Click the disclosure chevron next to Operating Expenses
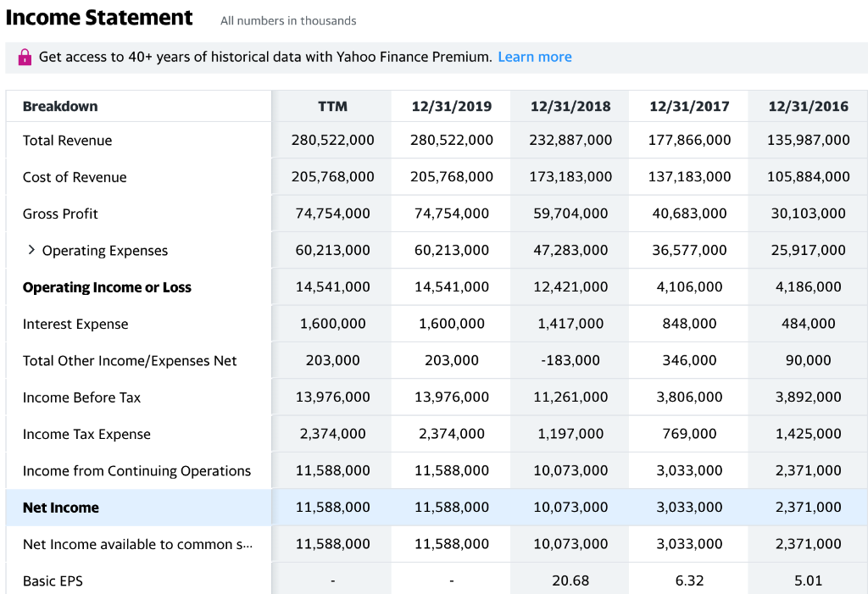This screenshot has height=594, width=868. (31, 250)
